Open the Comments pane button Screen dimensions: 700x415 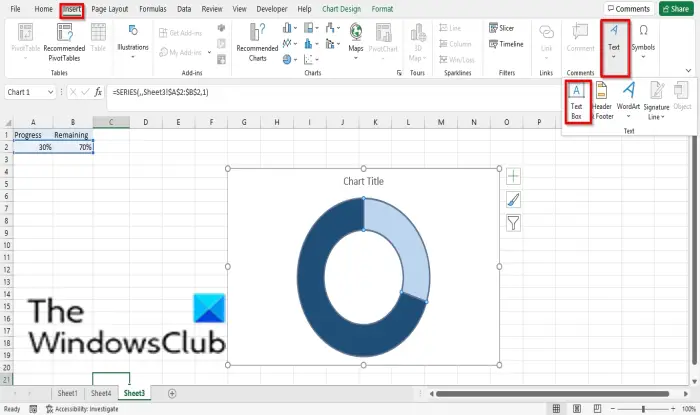point(629,9)
